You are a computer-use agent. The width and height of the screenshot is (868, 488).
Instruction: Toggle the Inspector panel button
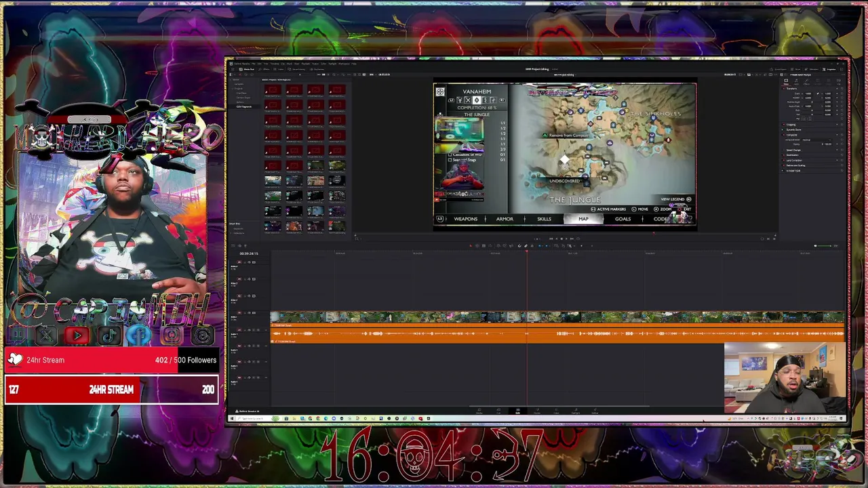point(829,69)
